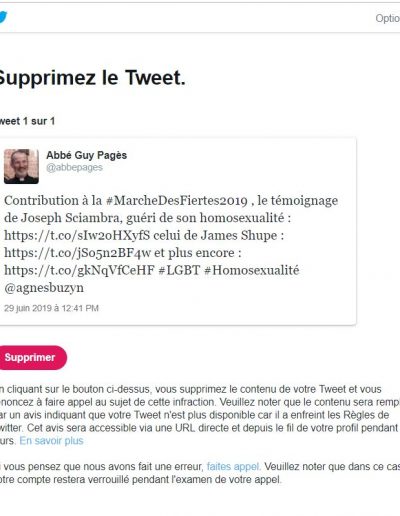This screenshot has width=400, height=516.
Task: Click the name James Shupe in tweet text
Action: click(x=239, y=235)
